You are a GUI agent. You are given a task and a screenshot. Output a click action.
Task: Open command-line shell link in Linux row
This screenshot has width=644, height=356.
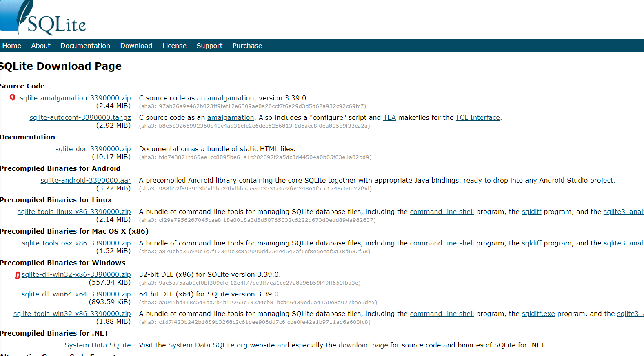pyautogui.click(x=442, y=212)
